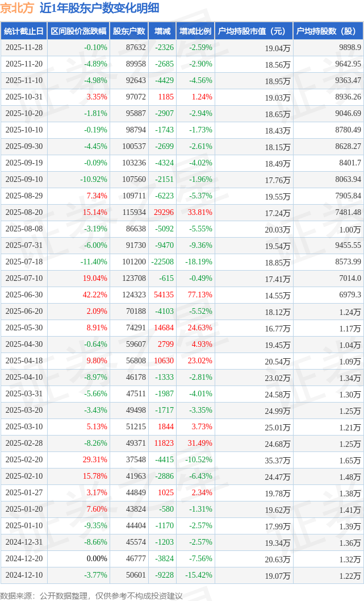The width and height of the screenshot is (364, 601).
Task: Click the 2025-11-28 date cell
Action: click(24, 48)
